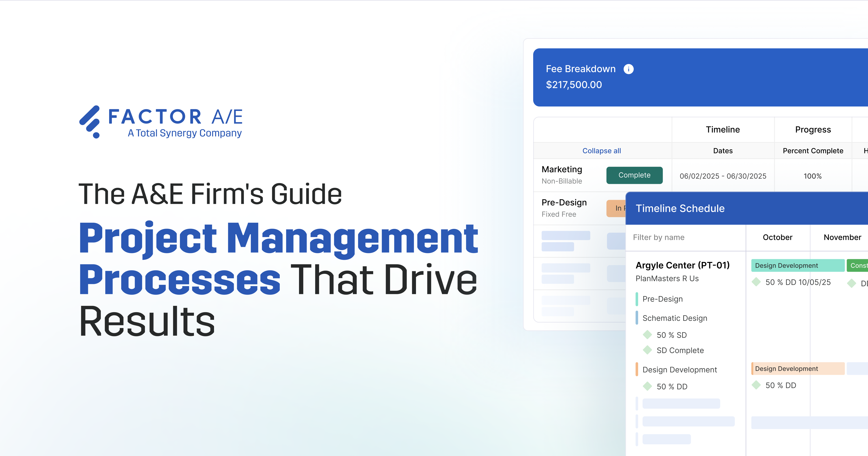
Task: Click the Fee Breakdown info icon
Action: (x=628, y=69)
